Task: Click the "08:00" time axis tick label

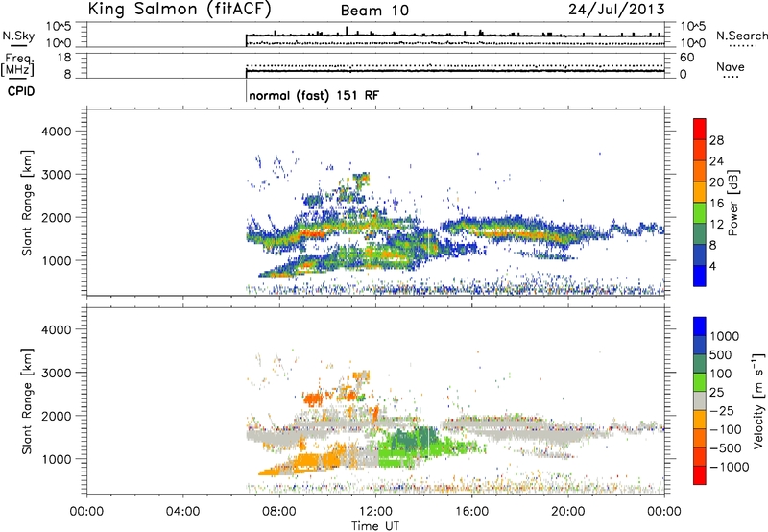Action: click(279, 512)
